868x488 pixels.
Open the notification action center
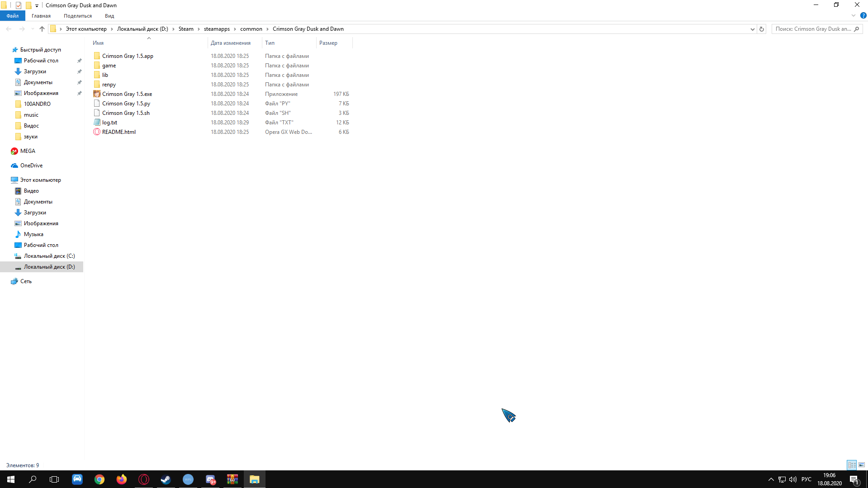coord(854,479)
